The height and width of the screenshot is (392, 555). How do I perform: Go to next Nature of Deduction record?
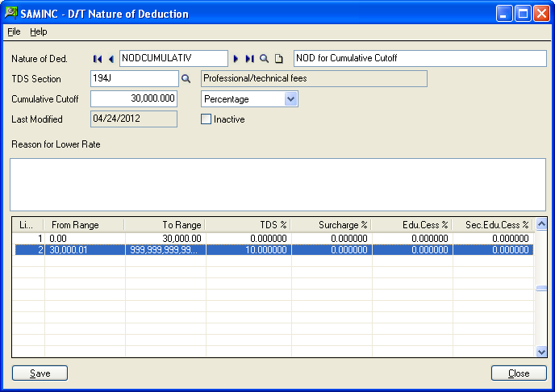click(x=236, y=59)
